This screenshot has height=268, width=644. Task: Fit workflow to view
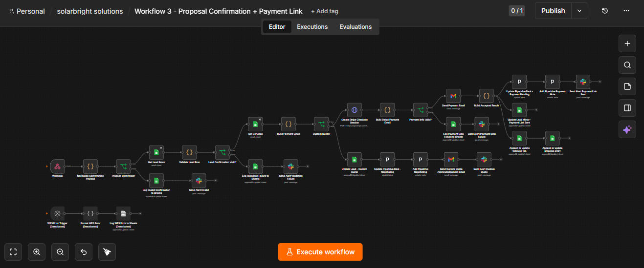pos(13,252)
